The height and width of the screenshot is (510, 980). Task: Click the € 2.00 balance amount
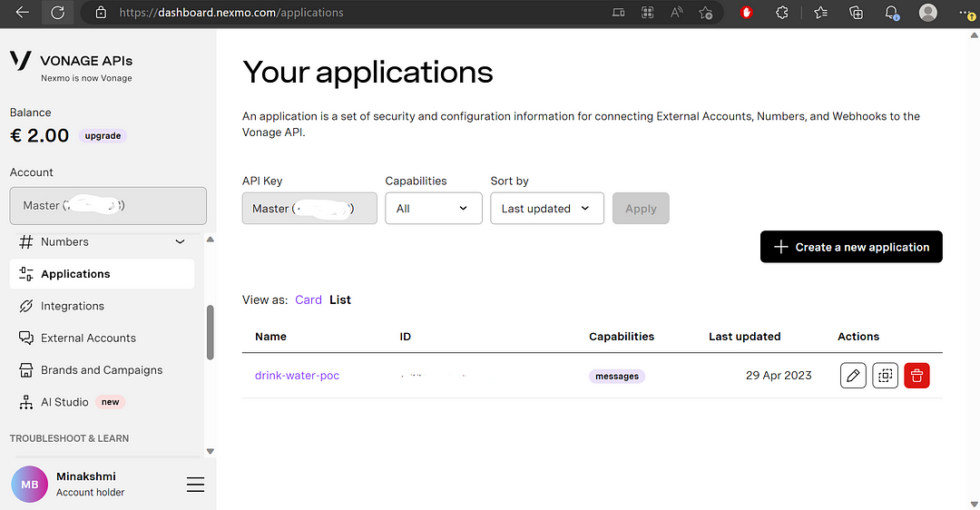click(40, 135)
